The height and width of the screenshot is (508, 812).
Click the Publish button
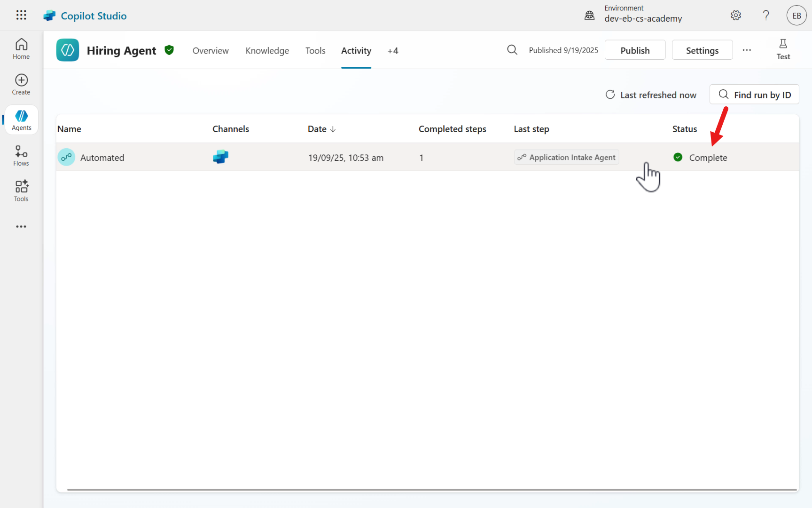635,50
